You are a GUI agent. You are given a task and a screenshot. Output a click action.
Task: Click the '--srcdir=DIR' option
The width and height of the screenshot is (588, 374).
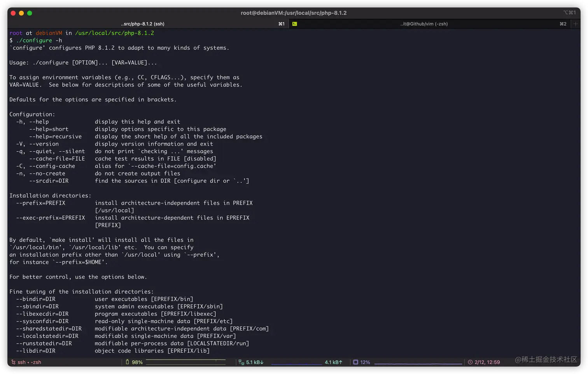49,181
